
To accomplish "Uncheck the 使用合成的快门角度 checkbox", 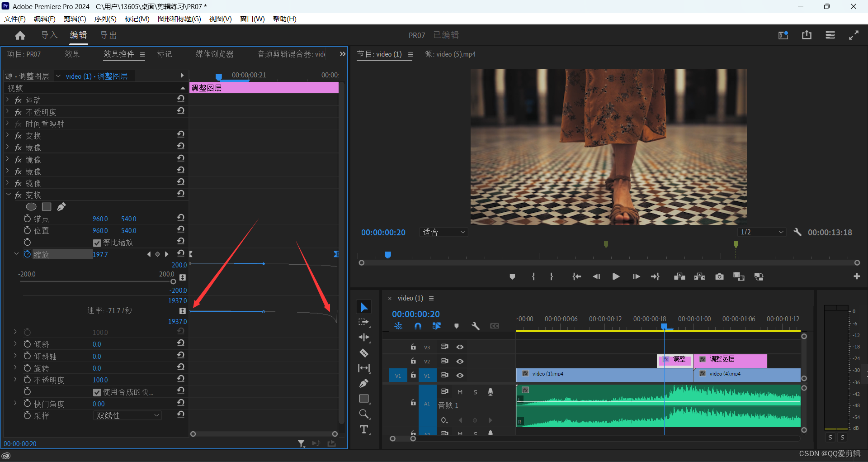I will (97, 392).
